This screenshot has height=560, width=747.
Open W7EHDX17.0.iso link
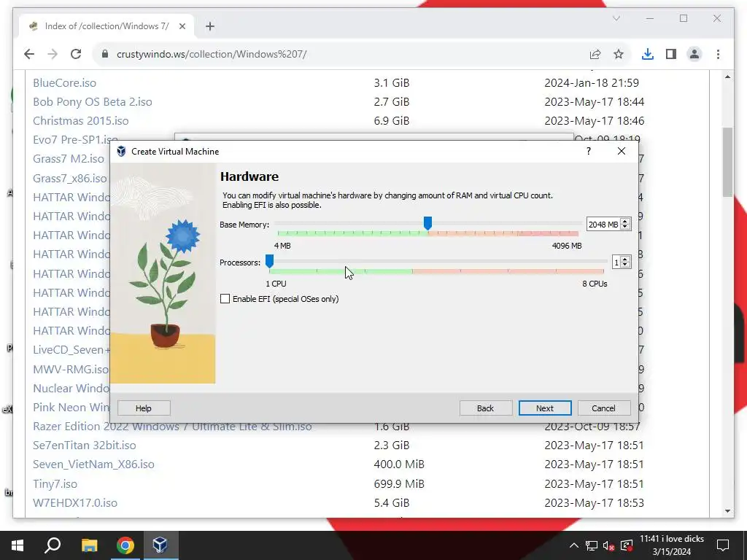point(75,503)
